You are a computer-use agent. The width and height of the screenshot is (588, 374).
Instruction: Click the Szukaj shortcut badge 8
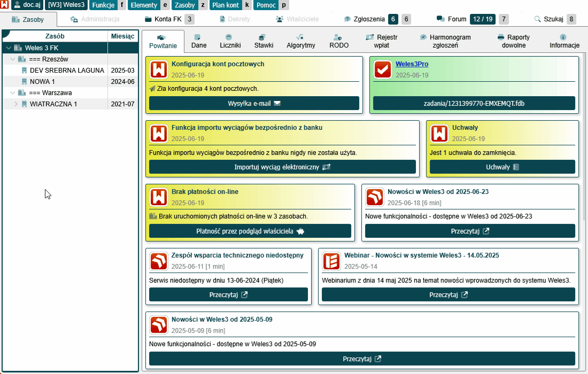tap(571, 19)
